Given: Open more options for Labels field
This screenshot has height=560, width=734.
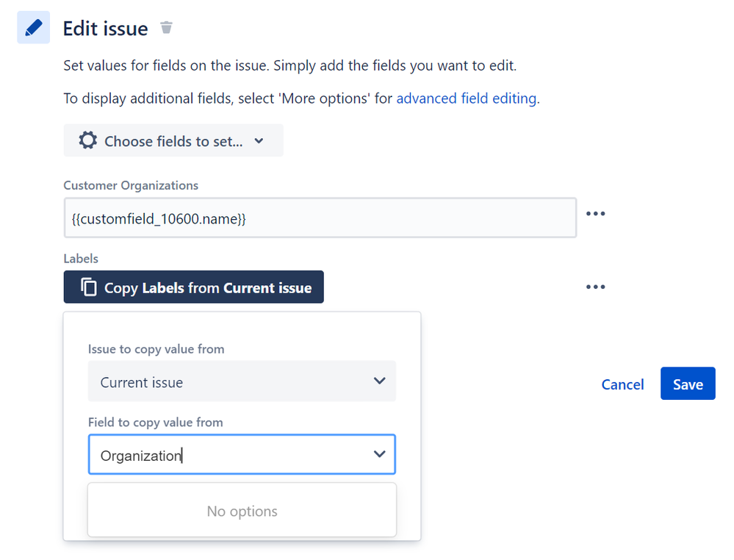Looking at the screenshot, I should point(595,287).
